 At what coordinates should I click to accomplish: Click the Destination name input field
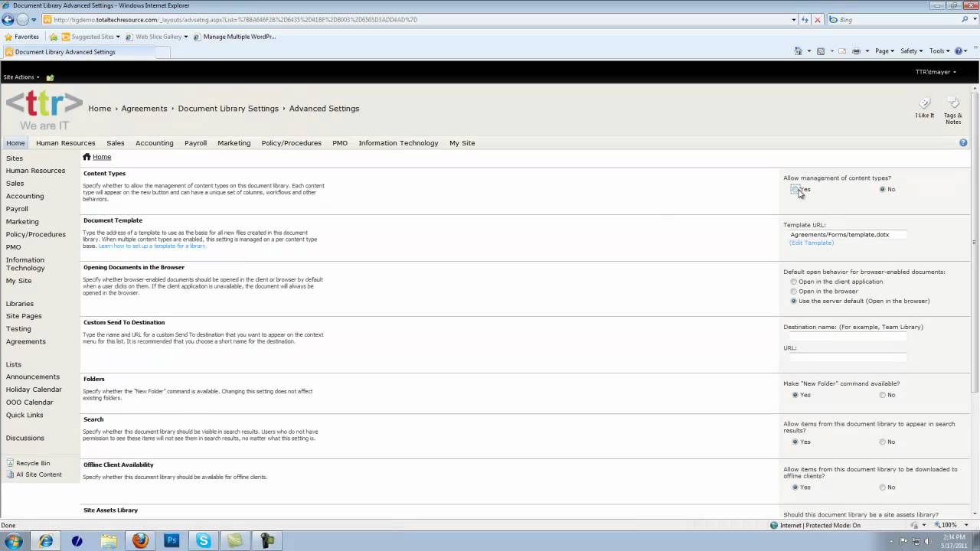point(848,336)
